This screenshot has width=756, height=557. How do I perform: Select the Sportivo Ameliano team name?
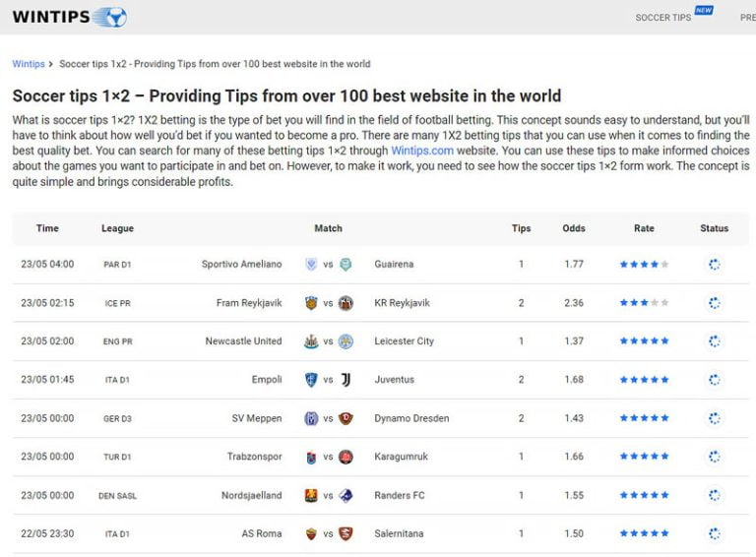241,264
